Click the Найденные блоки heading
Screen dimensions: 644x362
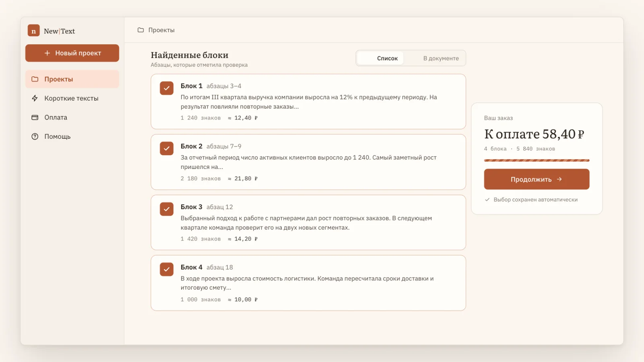coord(190,55)
